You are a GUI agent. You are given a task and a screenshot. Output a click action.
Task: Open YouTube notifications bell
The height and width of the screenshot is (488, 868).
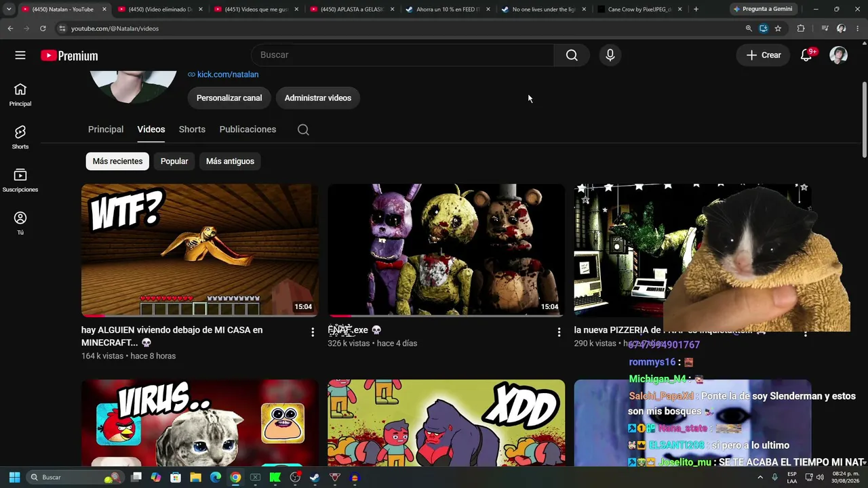[806, 56]
